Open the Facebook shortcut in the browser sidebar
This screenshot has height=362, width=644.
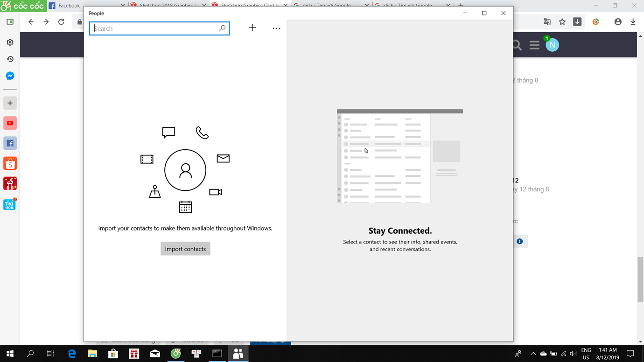[x=10, y=143]
